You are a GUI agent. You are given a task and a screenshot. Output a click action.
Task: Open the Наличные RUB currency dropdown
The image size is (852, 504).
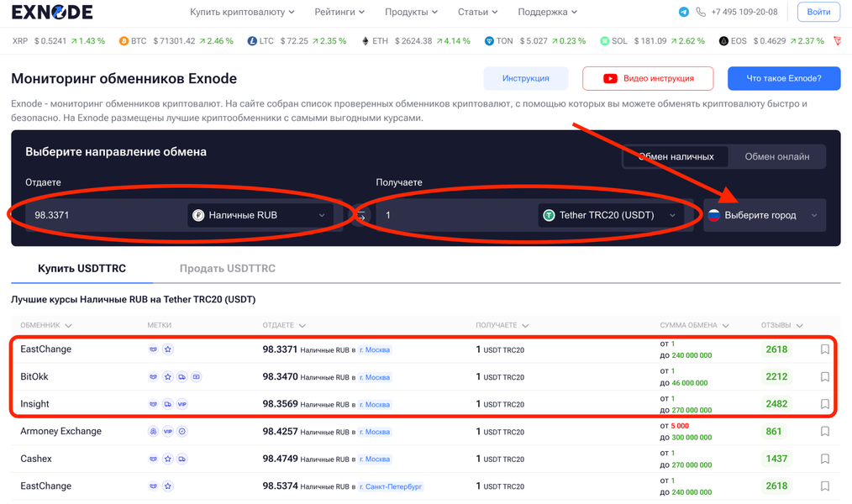coord(260,216)
